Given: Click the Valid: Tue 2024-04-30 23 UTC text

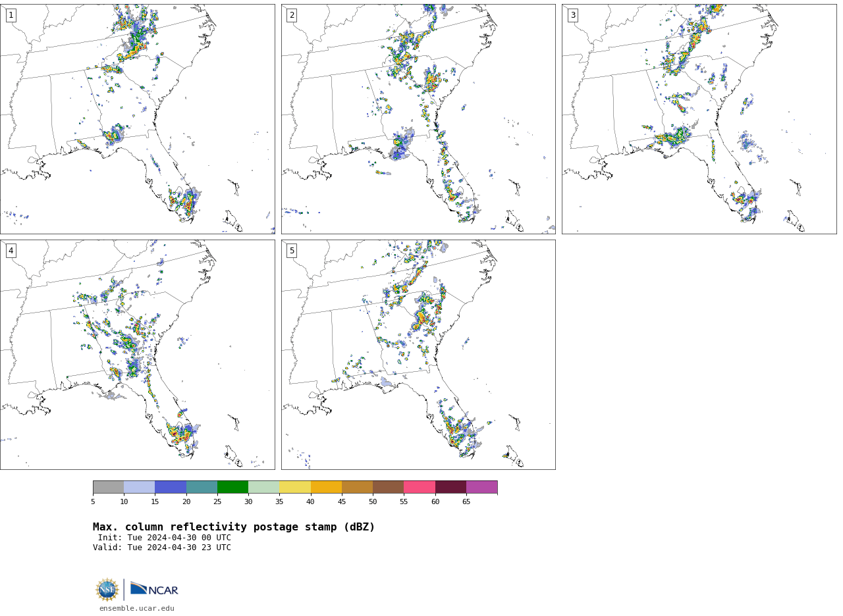Looking at the screenshot, I should pyautogui.click(x=162, y=548).
